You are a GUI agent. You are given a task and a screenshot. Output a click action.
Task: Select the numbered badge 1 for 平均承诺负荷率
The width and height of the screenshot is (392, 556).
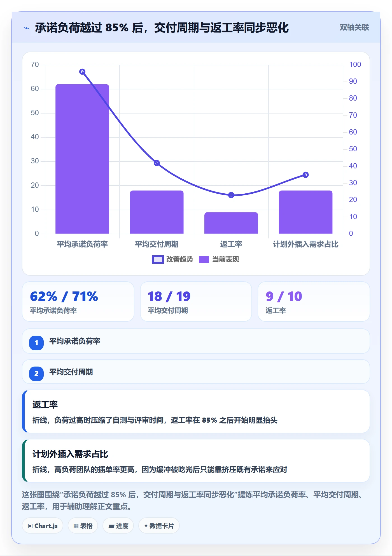coord(36,343)
